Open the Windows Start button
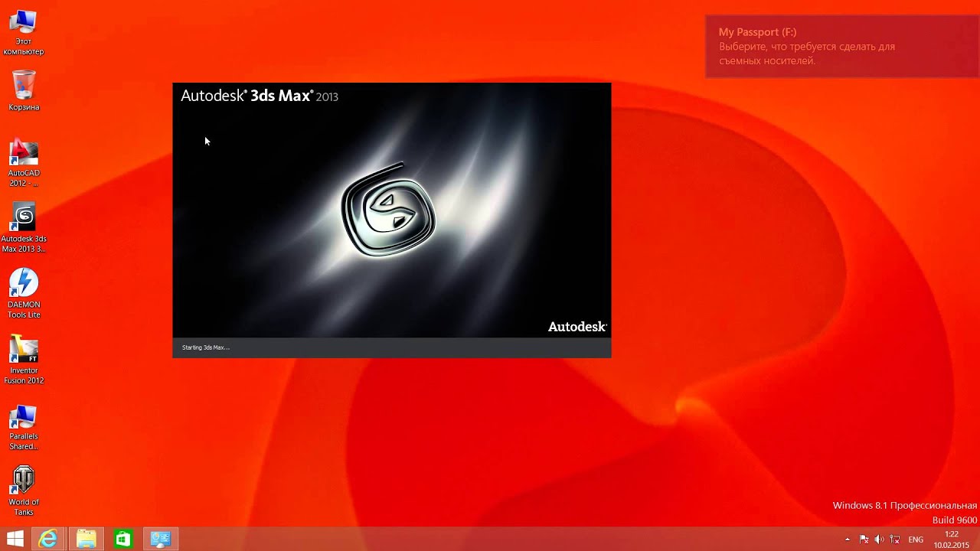The height and width of the screenshot is (551, 980). pos(15,539)
